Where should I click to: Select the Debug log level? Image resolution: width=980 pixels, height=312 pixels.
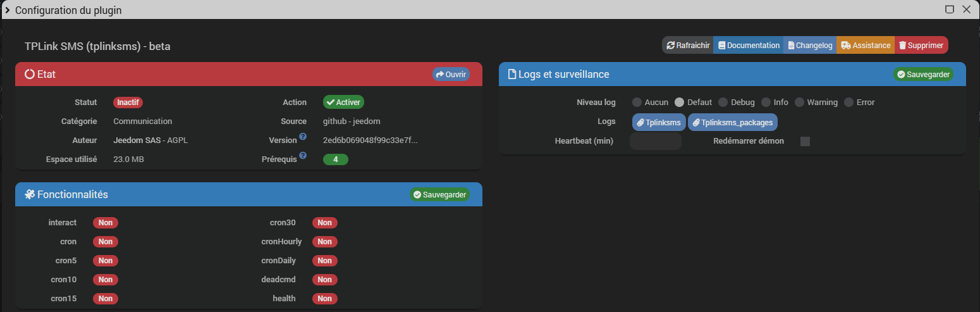[x=723, y=103]
